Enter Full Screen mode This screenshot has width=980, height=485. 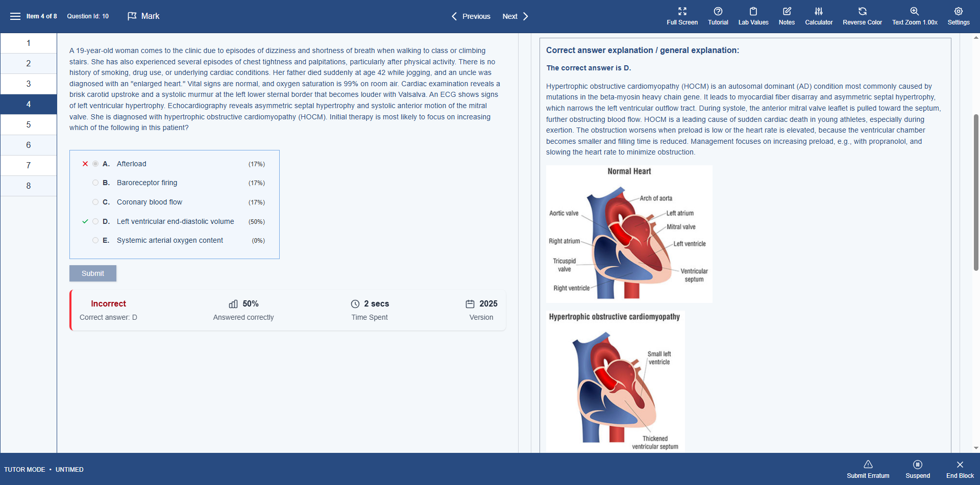(x=682, y=15)
